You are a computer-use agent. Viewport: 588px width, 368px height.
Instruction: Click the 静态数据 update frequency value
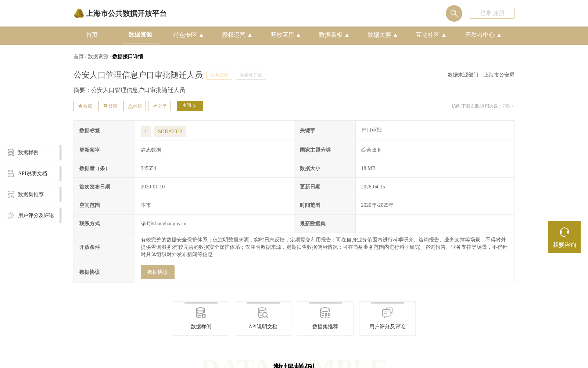[x=151, y=150]
